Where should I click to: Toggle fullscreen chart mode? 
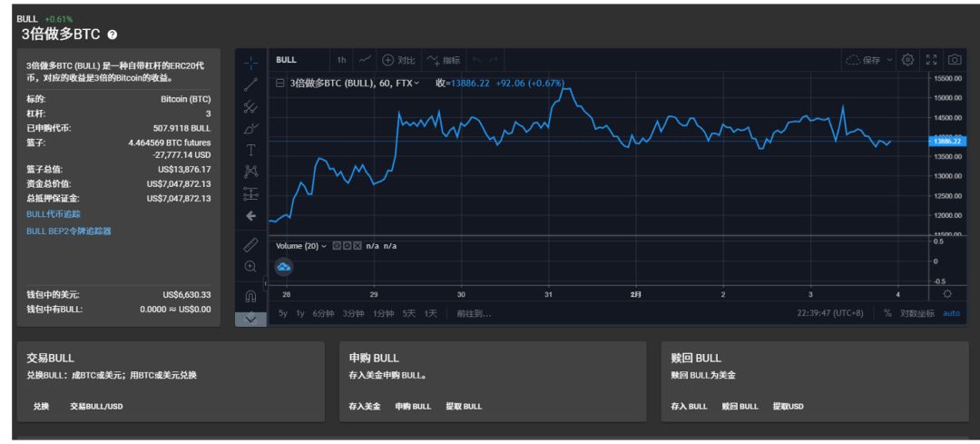pyautogui.click(x=931, y=60)
